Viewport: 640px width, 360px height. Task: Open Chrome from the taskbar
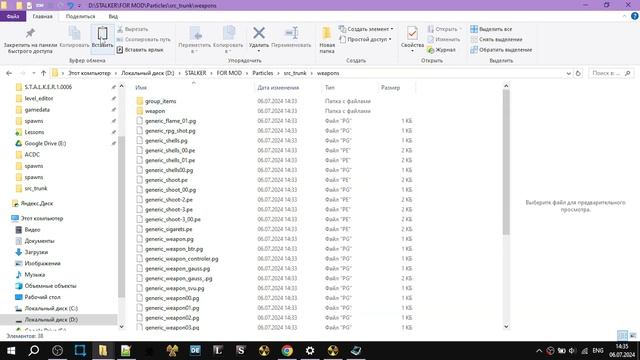point(287,351)
